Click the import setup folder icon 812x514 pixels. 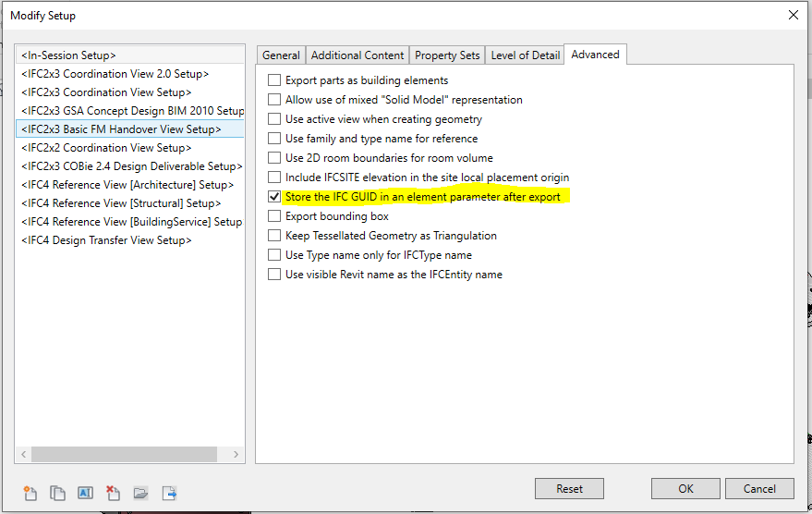pyautogui.click(x=140, y=493)
